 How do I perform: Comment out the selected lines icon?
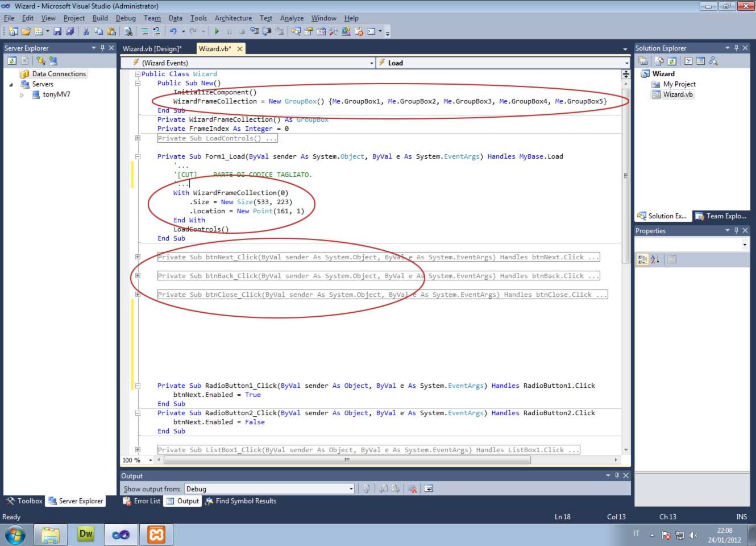[x=145, y=31]
